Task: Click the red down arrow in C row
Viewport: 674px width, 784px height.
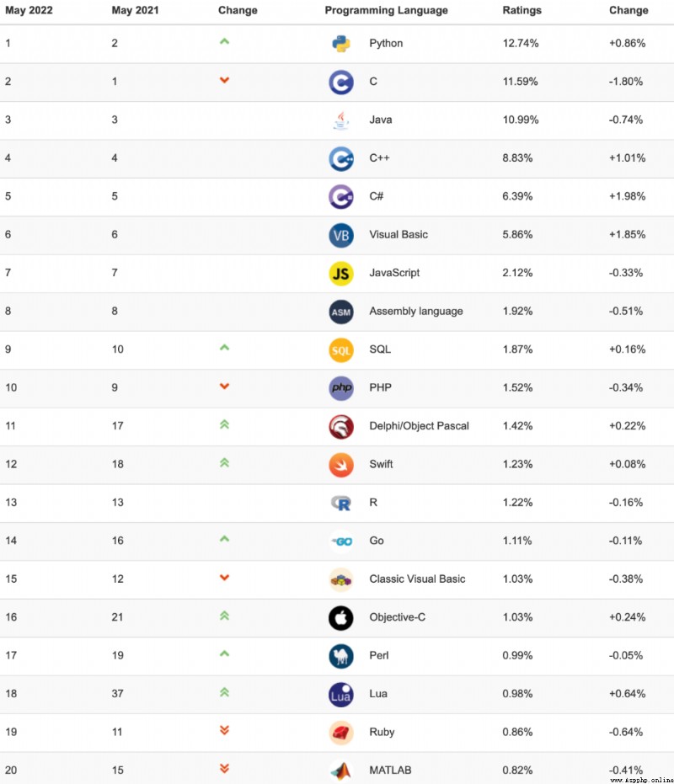Action: pyautogui.click(x=224, y=80)
